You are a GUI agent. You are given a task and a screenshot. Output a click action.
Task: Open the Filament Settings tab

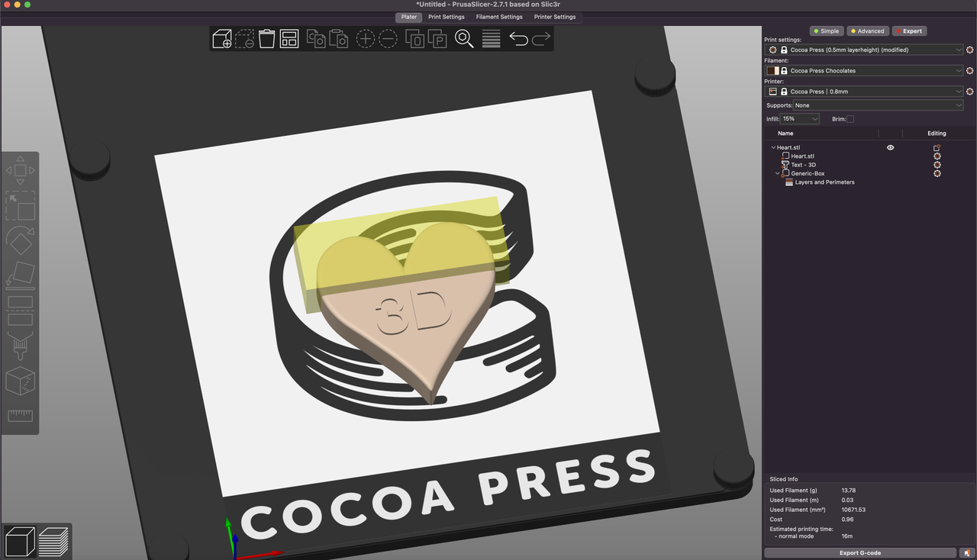[499, 17]
